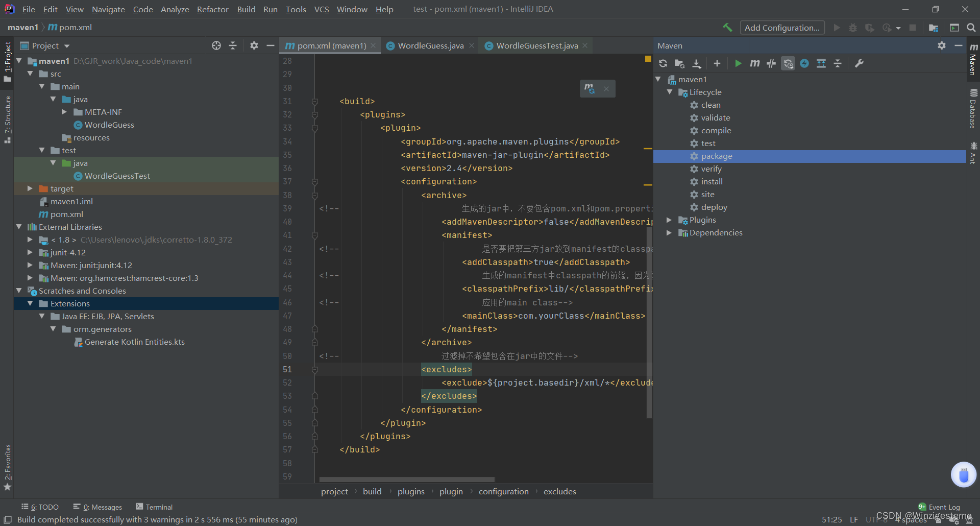Viewport: 980px width, 526px height.
Task: Toggle the Structure tool window stripe button
Action: 7,119
